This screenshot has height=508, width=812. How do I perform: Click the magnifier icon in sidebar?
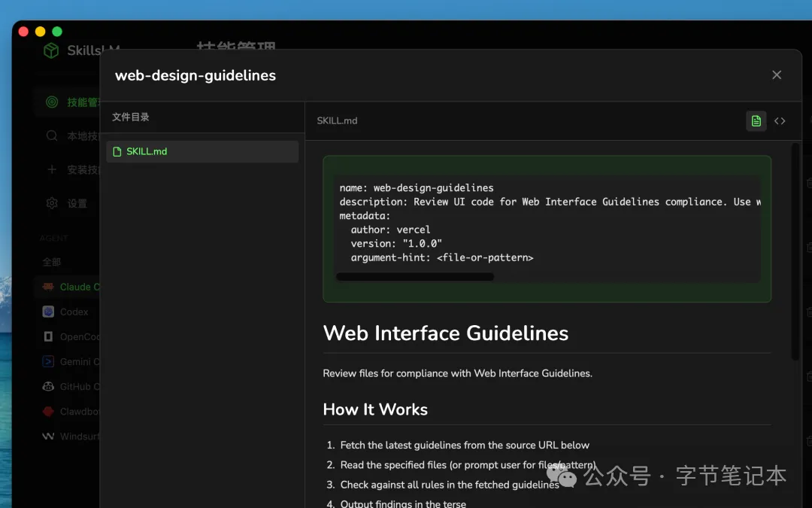(x=52, y=135)
